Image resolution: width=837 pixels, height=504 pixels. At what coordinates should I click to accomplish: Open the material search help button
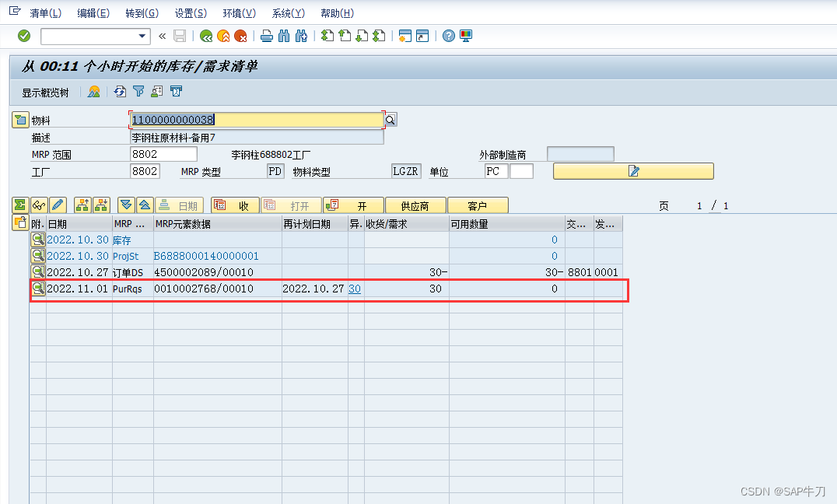pyautogui.click(x=390, y=120)
